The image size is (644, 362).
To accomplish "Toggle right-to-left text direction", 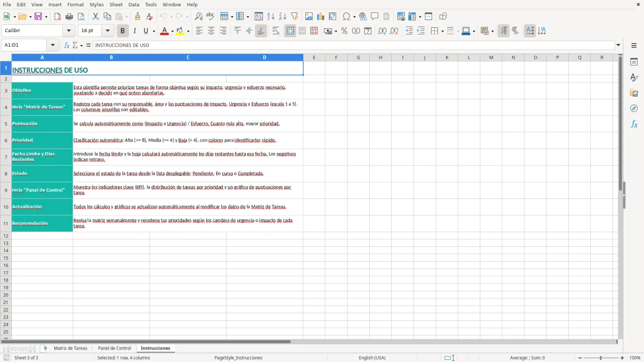I will [515, 31].
